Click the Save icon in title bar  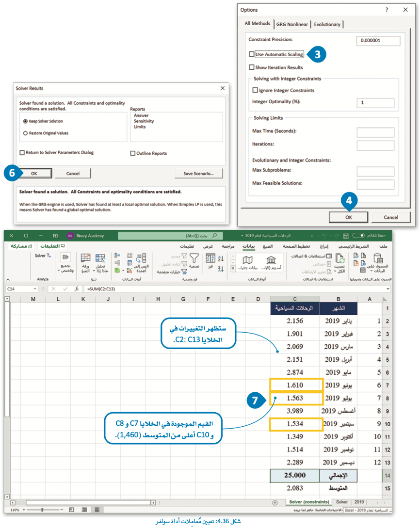[x=345, y=236]
